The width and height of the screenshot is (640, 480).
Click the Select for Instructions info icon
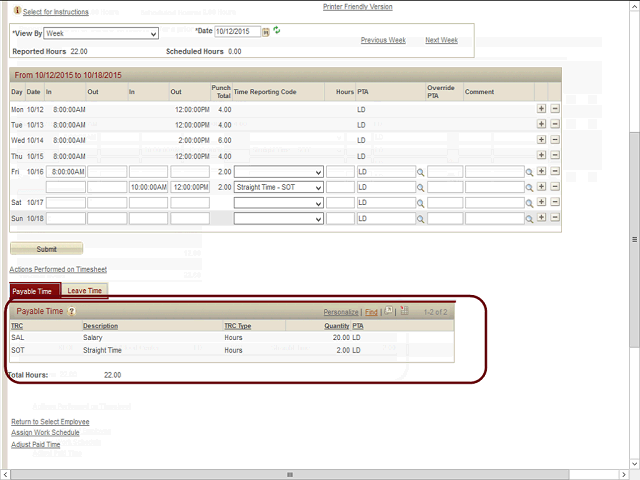(15, 12)
